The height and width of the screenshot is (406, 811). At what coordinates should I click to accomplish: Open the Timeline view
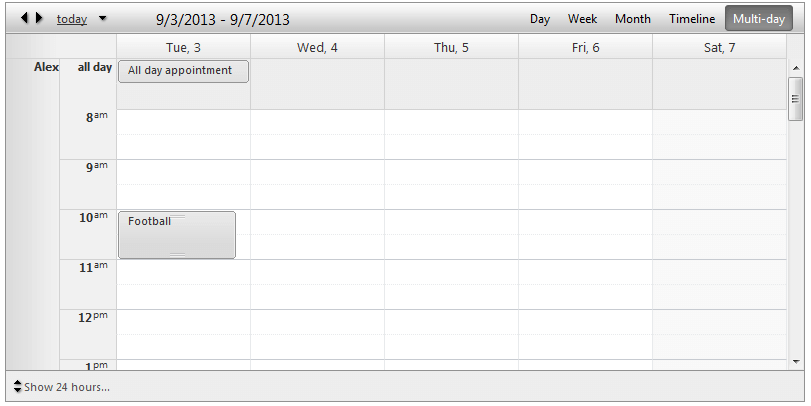(692, 19)
